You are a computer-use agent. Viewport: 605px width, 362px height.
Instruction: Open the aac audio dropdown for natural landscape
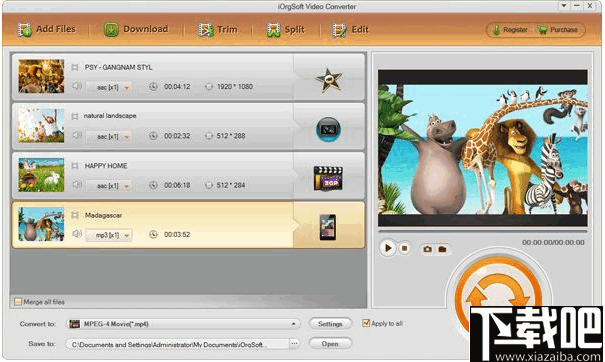click(109, 136)
